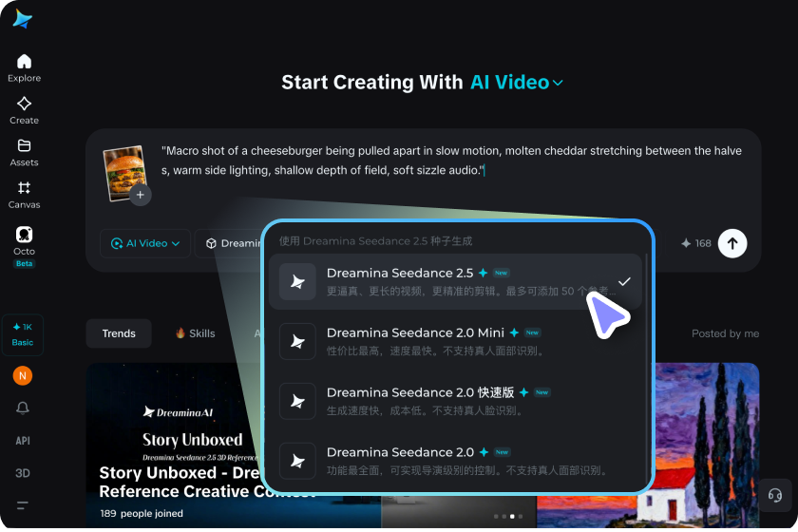Screen dimensions: 798x532
Task: Expand the AI Video title dropdown
Action: coord(517,83)
